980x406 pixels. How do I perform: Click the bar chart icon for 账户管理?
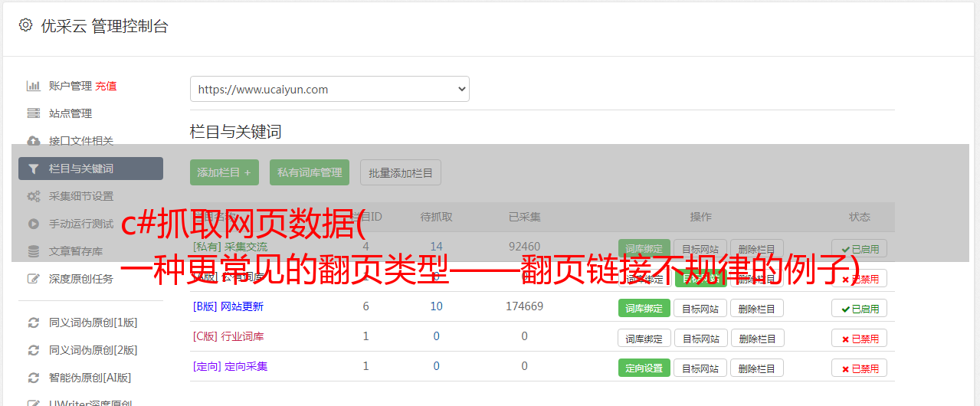click(x=33, y=86)
